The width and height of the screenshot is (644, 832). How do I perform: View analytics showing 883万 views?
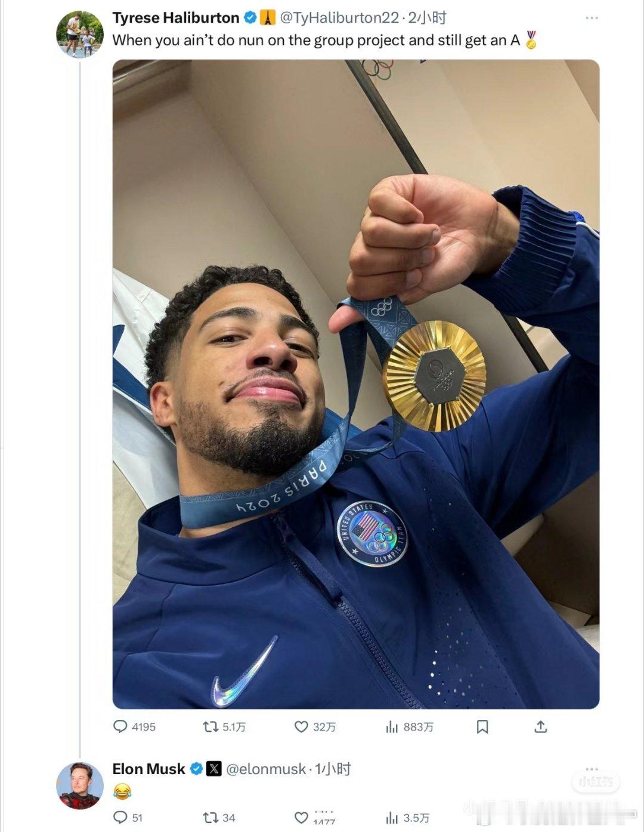(409, 726)
